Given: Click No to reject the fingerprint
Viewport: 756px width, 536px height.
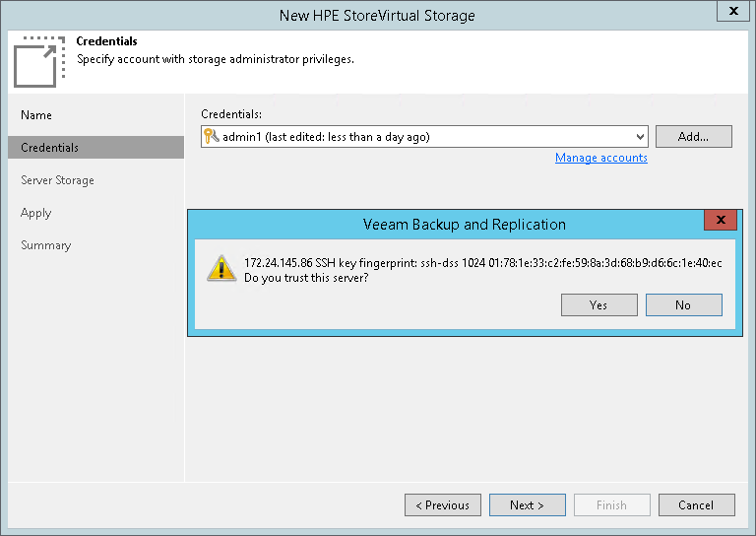Looking at the screenshot, I should tap(683, 305).
